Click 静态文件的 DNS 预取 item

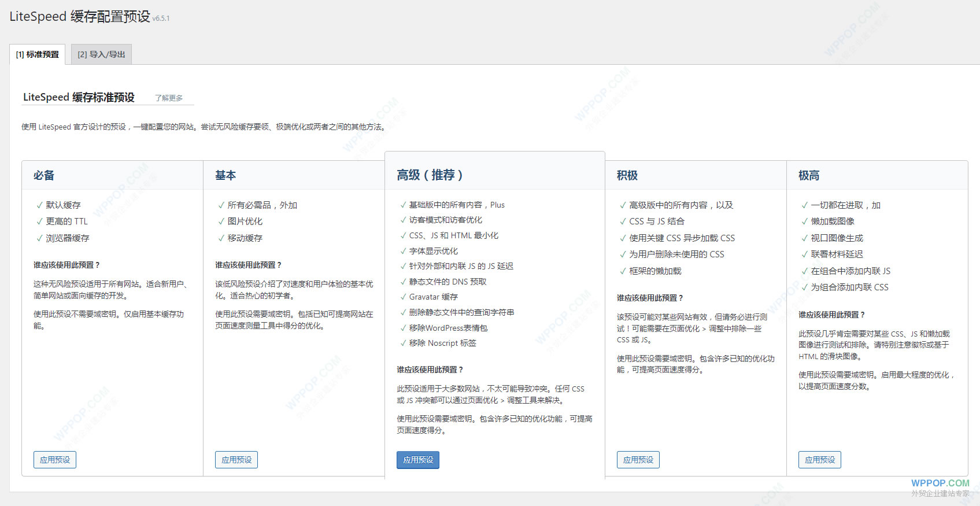pos(448,282)
